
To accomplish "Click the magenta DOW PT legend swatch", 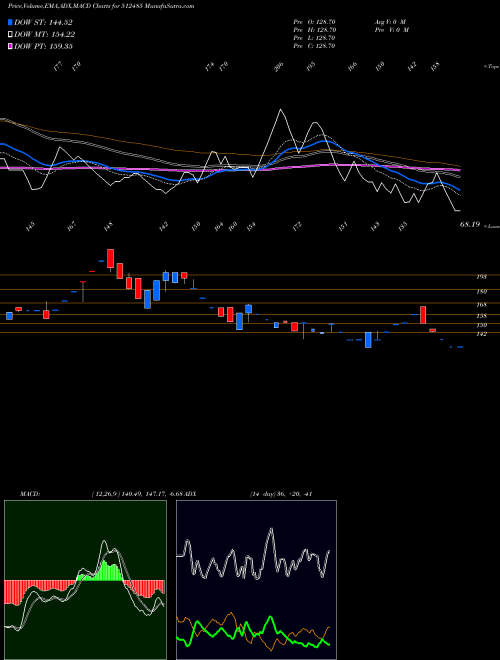I will pyautogui.click(x=10, y=46).
